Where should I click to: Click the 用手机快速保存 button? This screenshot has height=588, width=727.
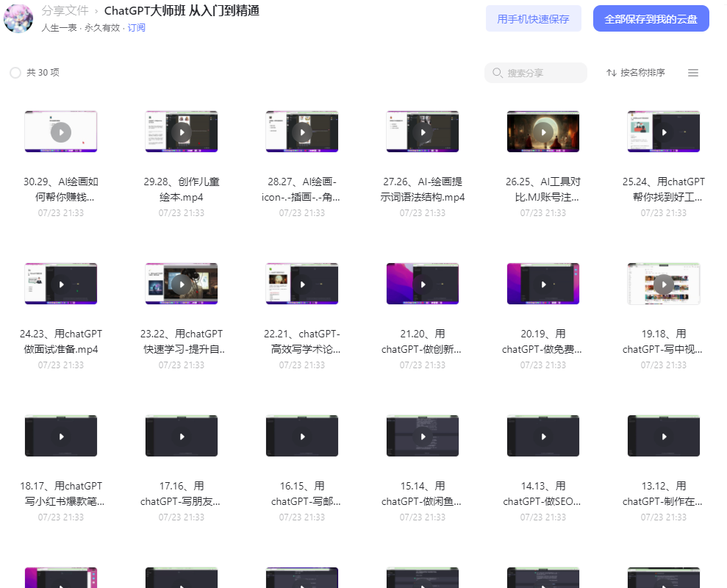click(533, 18)
